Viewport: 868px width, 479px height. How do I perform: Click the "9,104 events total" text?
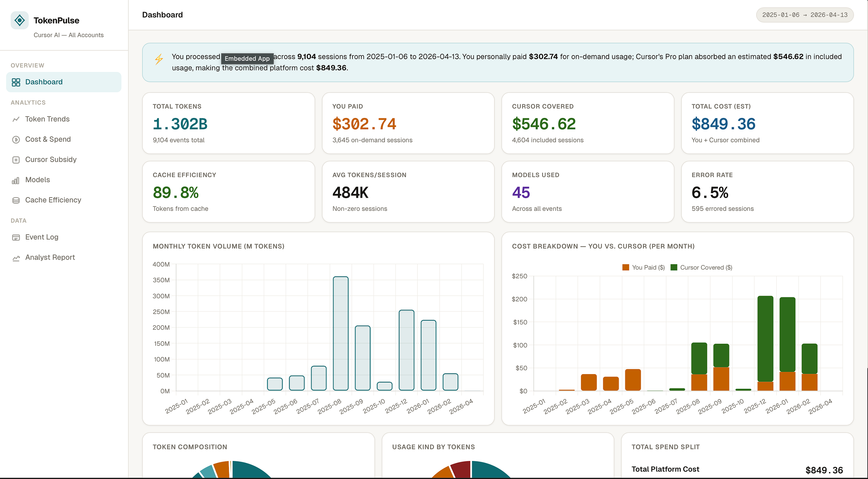(179, 140)
